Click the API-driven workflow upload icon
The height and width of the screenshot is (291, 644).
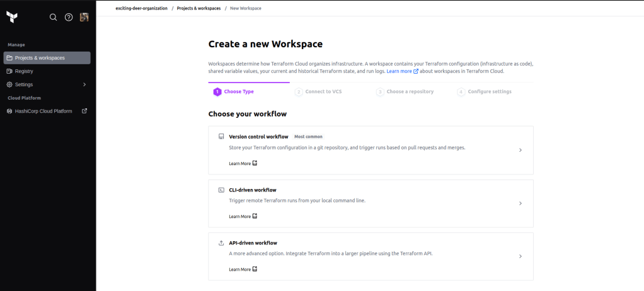pyautogui.click(x=221, y=243)
